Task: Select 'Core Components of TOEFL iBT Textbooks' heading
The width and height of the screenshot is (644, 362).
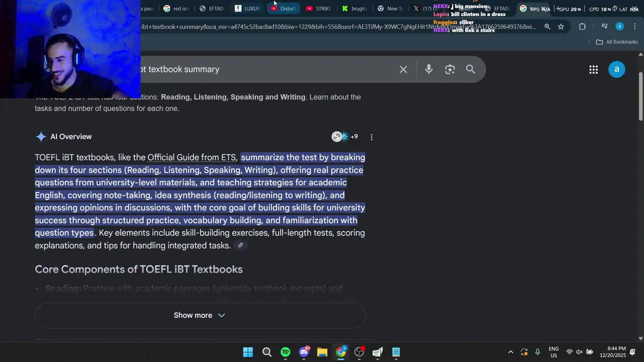Action: tap(139, 269)
